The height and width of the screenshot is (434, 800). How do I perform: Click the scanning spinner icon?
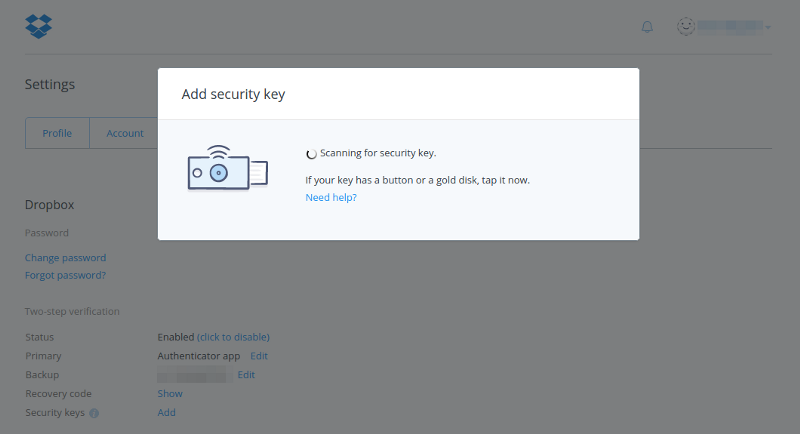coord(311,154)
